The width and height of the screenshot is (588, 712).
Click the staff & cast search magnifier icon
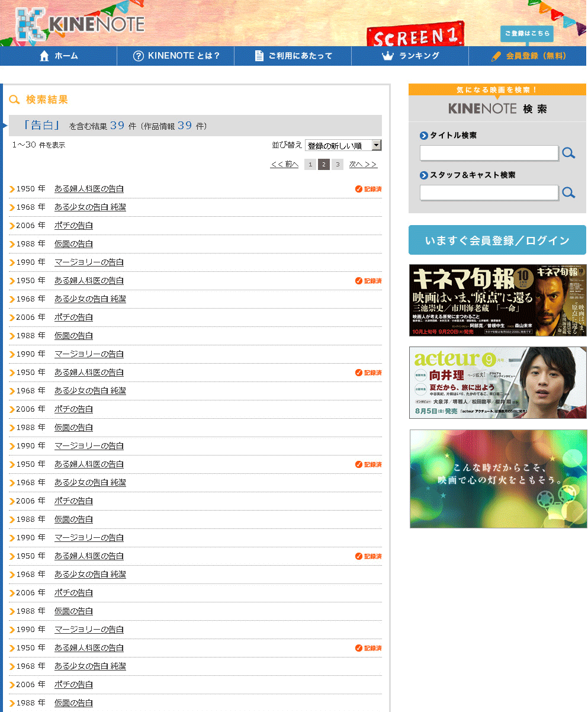(x=568, y=193)
